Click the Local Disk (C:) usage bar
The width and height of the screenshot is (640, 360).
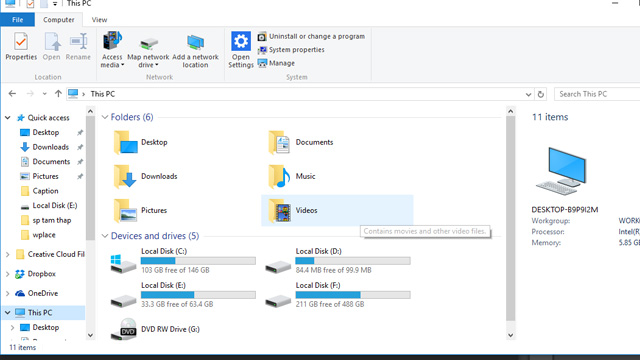(x=198, y=261)
